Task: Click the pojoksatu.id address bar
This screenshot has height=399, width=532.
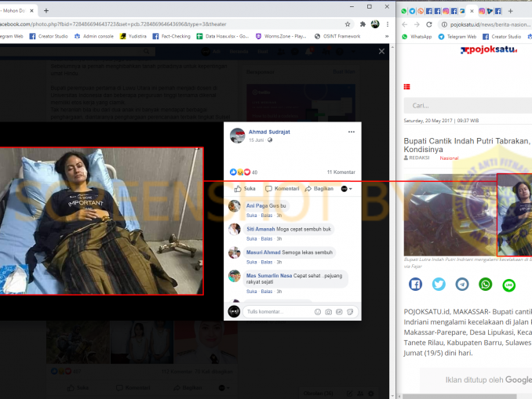Action: 490,24
